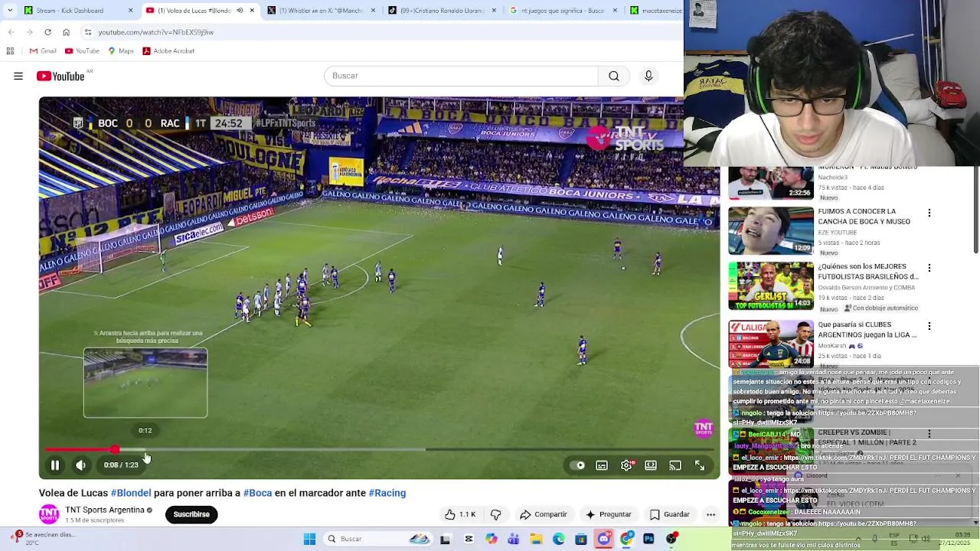Open the Chrome apps grid
The image size is (980, 551).
click(10, 51)
